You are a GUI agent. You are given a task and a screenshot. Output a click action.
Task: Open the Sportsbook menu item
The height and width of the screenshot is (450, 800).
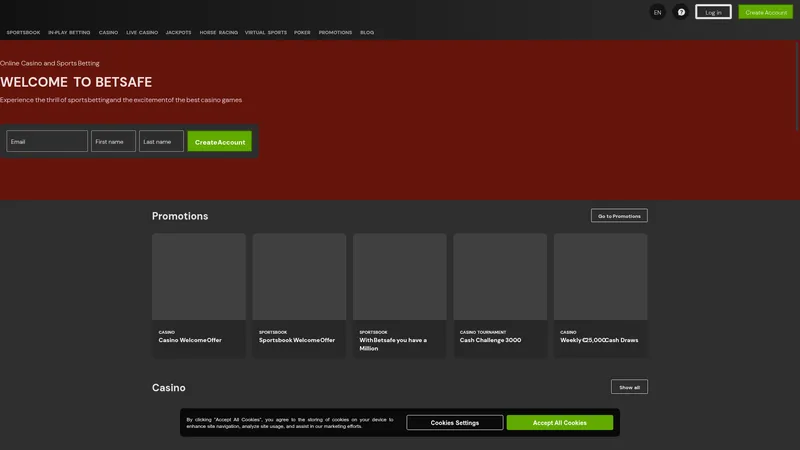click(x=23, y=32)
